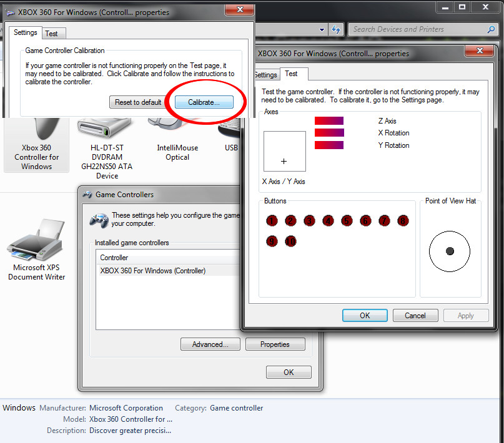This screenshot has width=504, height=443.
Task: Open Advanced... in Game Controllers
Action: (x=210, y=344)
